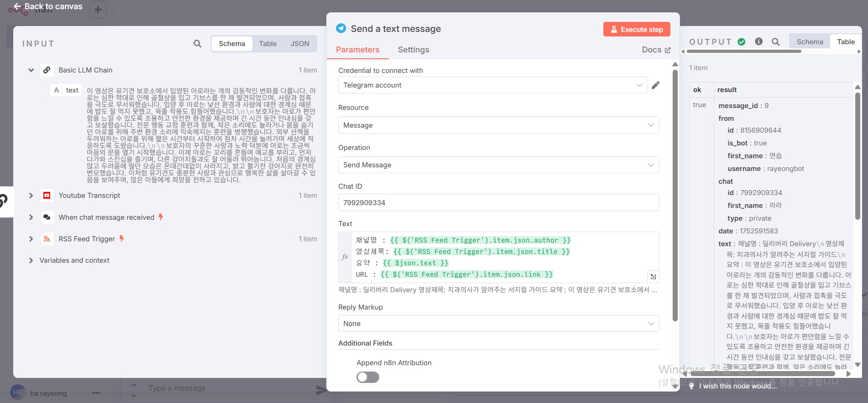Click trigger bolt beside RSS Feed Trigger

coord(121,238)
